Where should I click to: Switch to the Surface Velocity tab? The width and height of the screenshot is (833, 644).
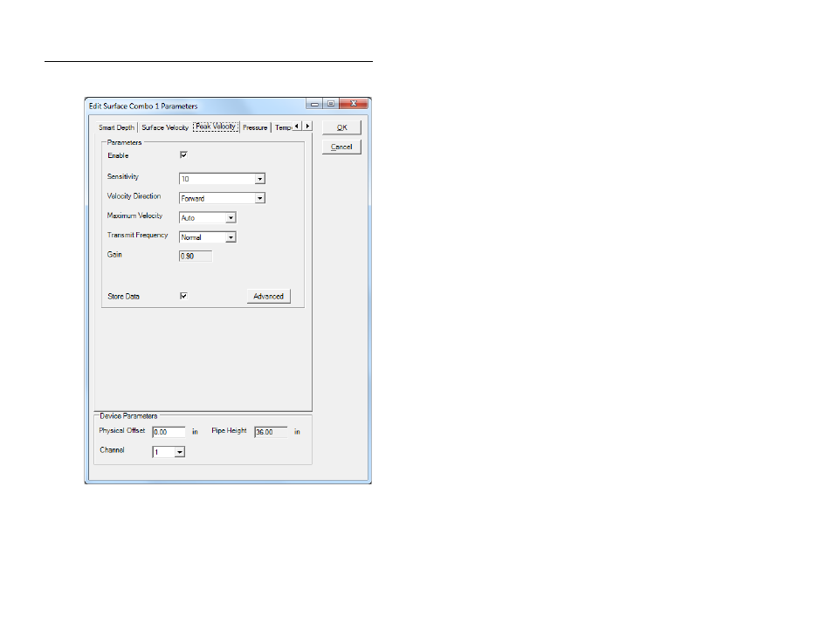(x=165, y=127)
